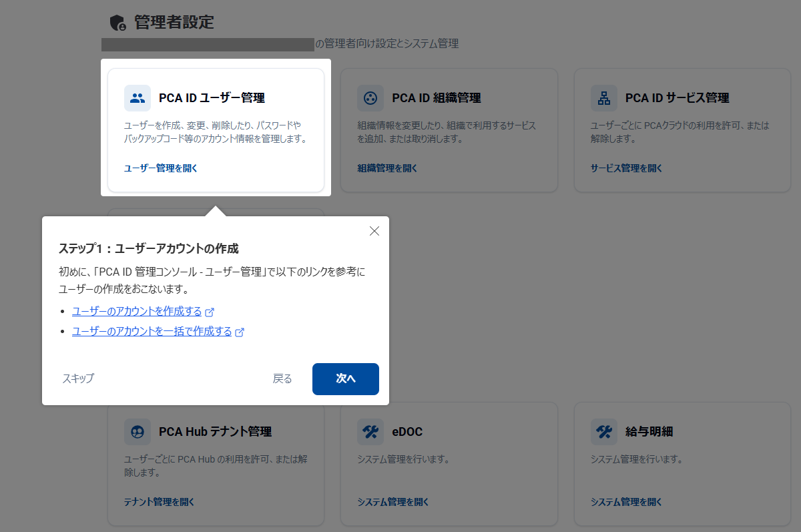Dismiss the tutorial dialog with the X
Viewport: 801px width, 532px height.
point(374,231)
